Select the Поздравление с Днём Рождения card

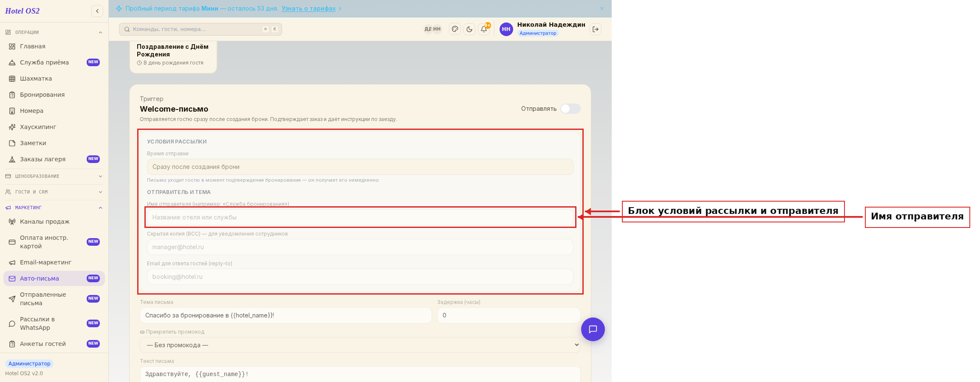(x=173, y=57)
